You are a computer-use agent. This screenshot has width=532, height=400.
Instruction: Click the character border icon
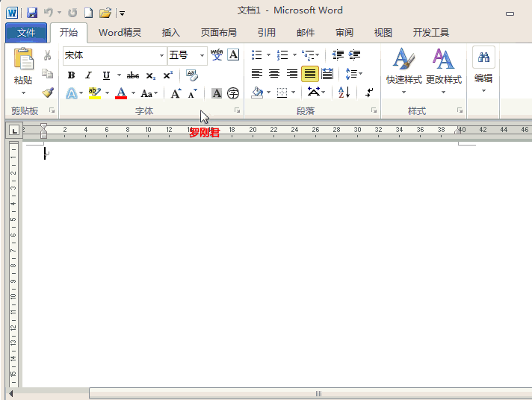pos(233,55)
